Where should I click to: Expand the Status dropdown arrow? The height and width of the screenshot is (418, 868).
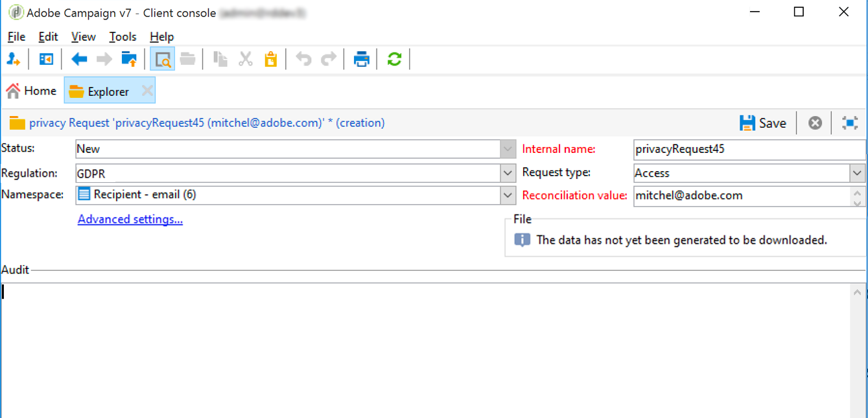click(x=508, y=149)
